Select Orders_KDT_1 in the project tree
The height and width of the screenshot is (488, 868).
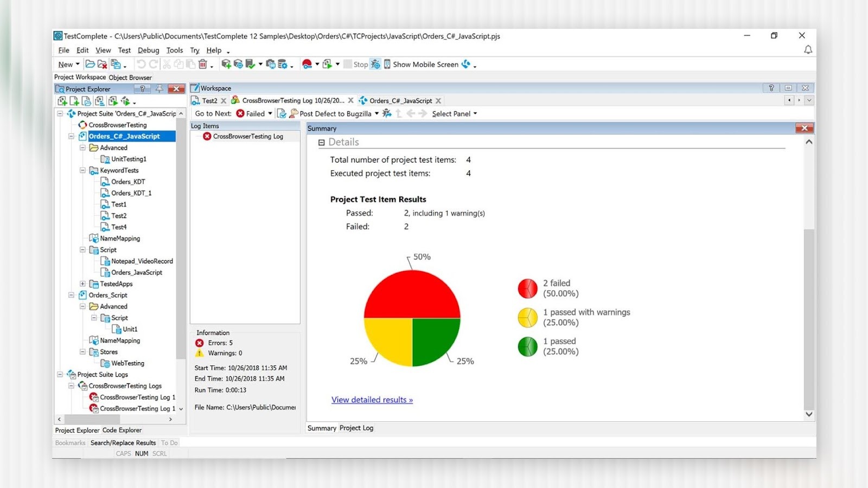131,193
